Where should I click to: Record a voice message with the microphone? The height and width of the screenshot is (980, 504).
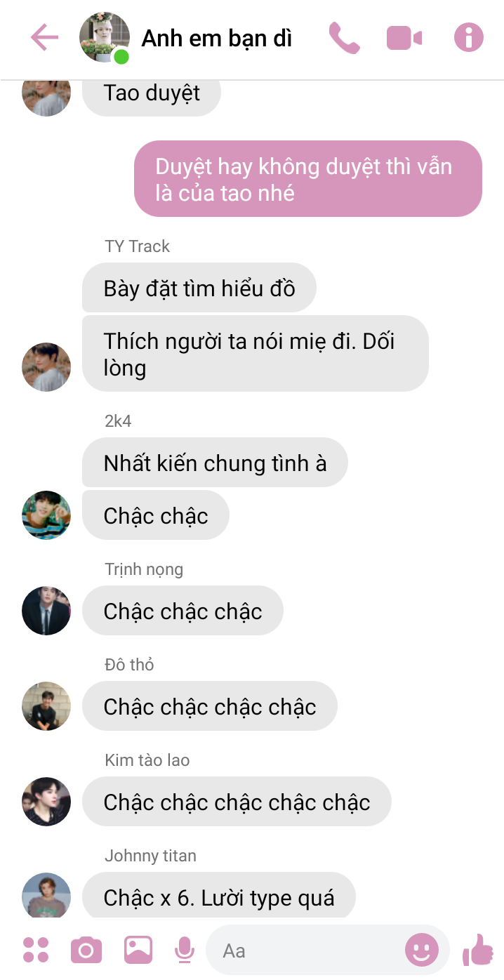[x=185, y=950]
